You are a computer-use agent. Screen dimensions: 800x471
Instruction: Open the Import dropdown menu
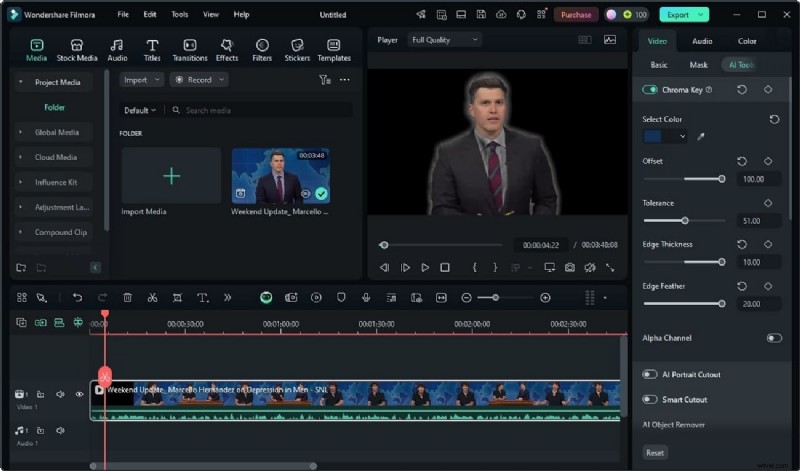[x=141, y=80]
